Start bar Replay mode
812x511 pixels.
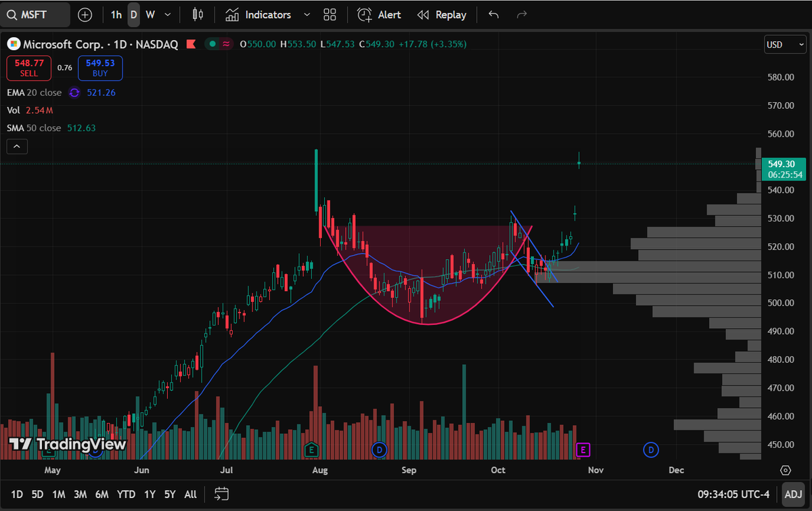click(x=442, y=14)
